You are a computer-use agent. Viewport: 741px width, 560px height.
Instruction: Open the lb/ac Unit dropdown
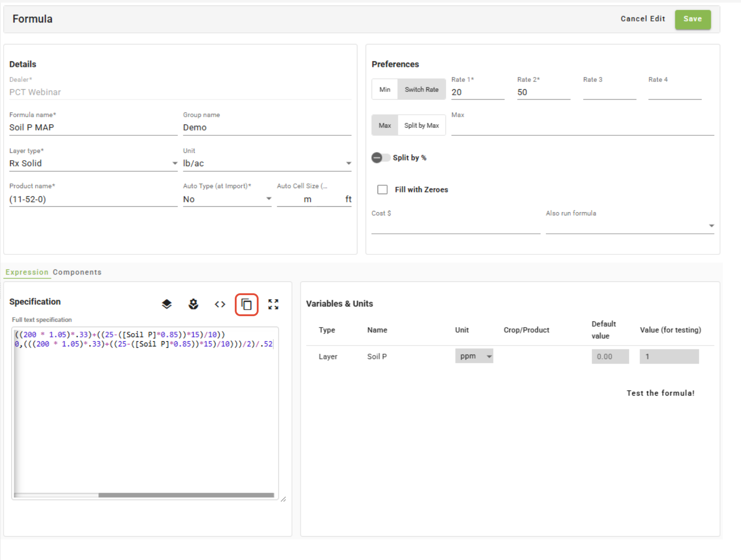click(x=267, y=163)
